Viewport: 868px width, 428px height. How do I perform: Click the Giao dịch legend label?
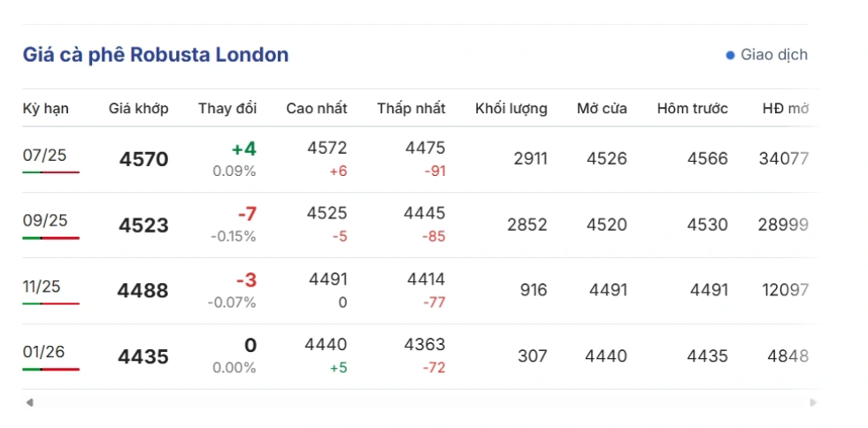coord(773,55)
